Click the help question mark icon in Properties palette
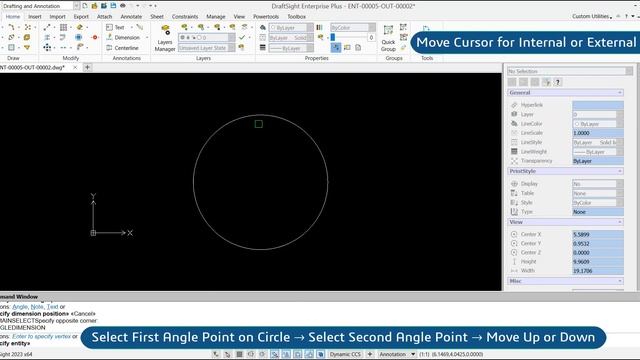This screenshot has height=360, width=640. tap(558, 82)
